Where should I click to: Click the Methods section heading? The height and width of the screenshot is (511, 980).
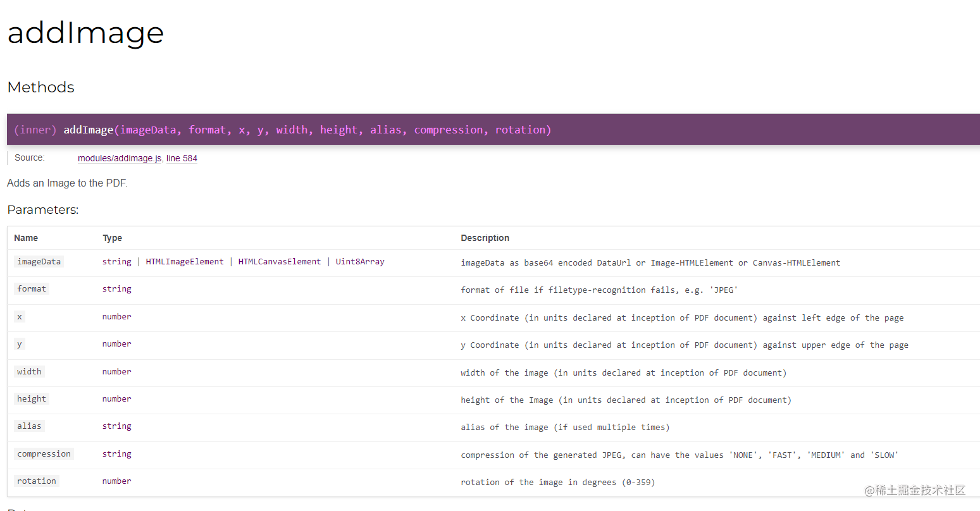pyautogui.click(x=40, y=87)
